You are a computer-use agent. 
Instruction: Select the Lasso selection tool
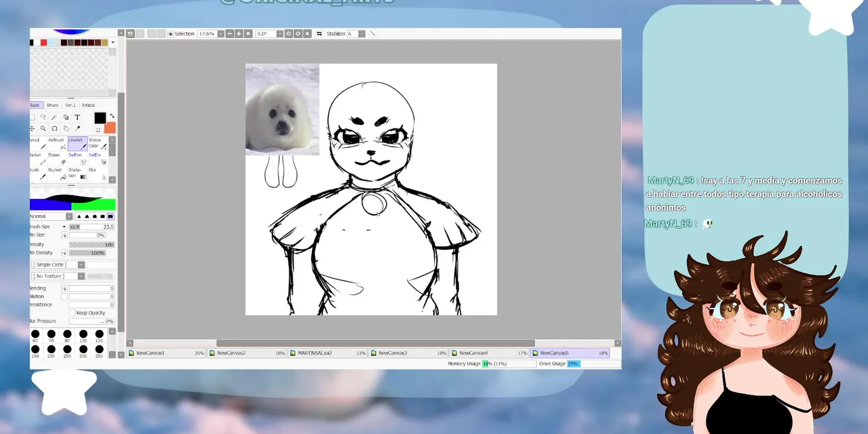43,117
